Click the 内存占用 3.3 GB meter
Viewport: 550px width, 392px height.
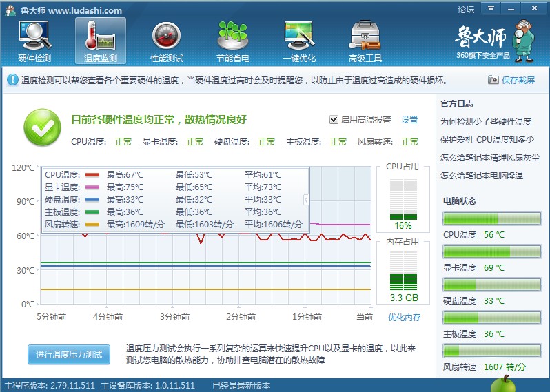pyautogui.click(x=403, y=271)
